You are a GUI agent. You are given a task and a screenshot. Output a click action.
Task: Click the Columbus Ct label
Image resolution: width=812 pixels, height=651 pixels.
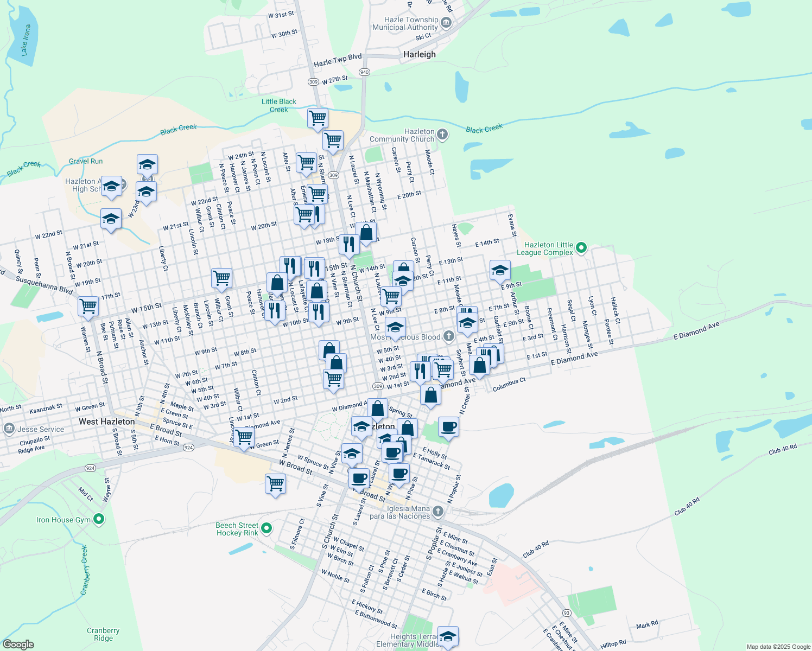[509, 385]
